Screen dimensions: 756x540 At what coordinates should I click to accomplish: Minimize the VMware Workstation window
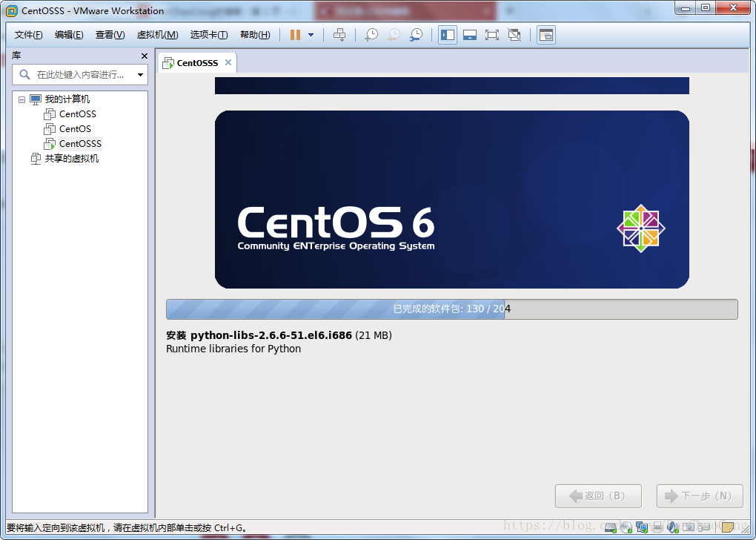click(685, 8)
